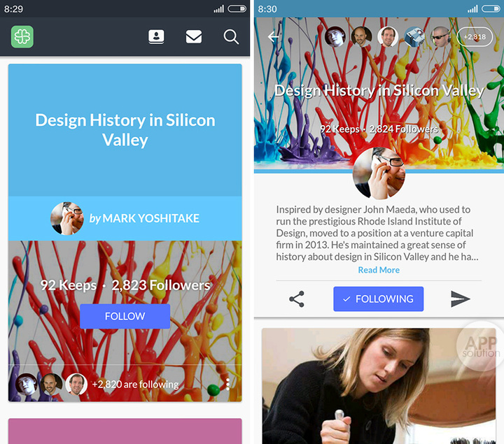Viewport: 504px width, 444px height.
Task: Tap the Design History in Silicon Valley card title
Action: [x=125, y=130]
